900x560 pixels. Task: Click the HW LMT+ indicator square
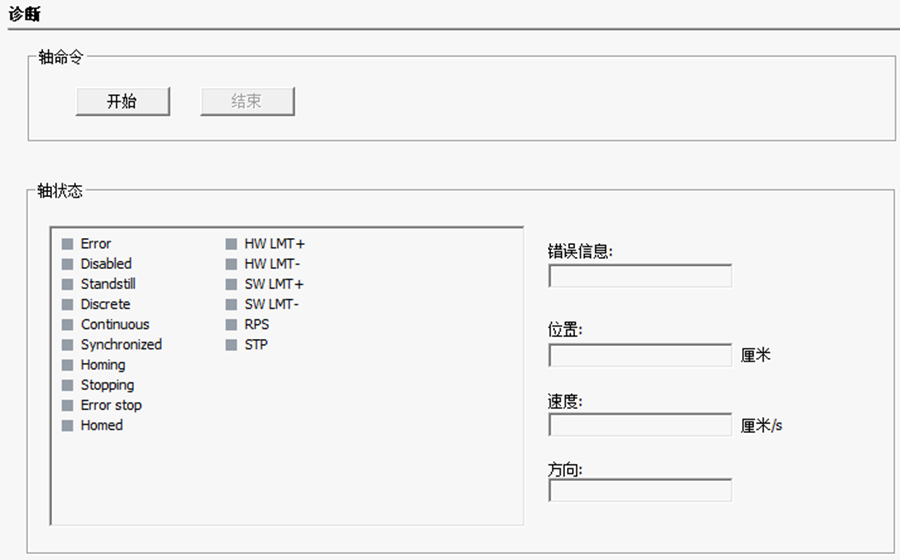231,244
